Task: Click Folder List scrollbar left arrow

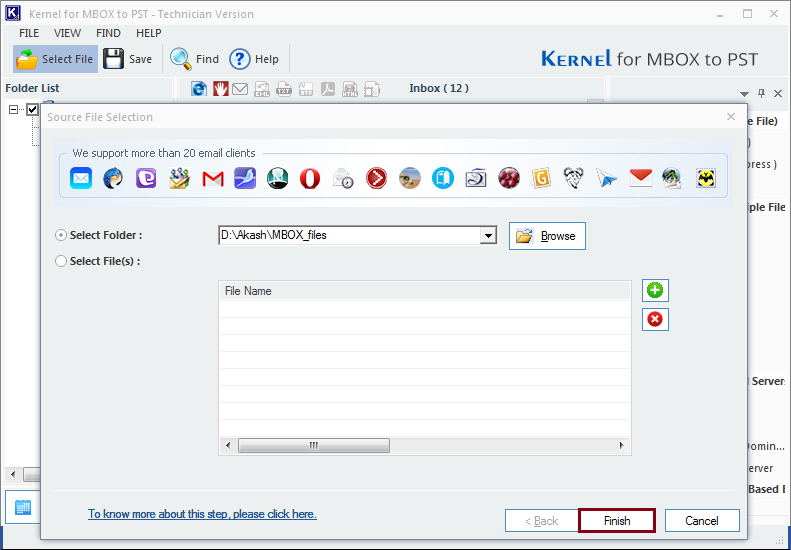Action: [x=13, y=474]
